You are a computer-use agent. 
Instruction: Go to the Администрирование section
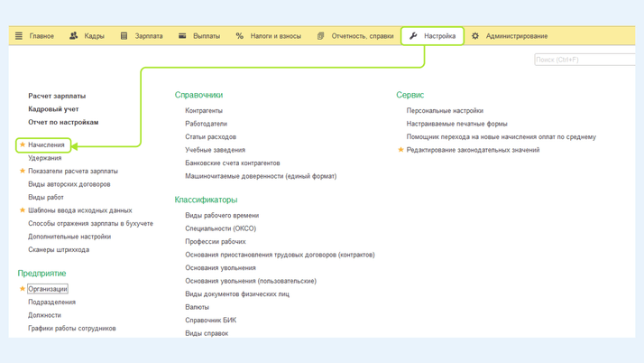pyautogui.click(x=517, y=36)
